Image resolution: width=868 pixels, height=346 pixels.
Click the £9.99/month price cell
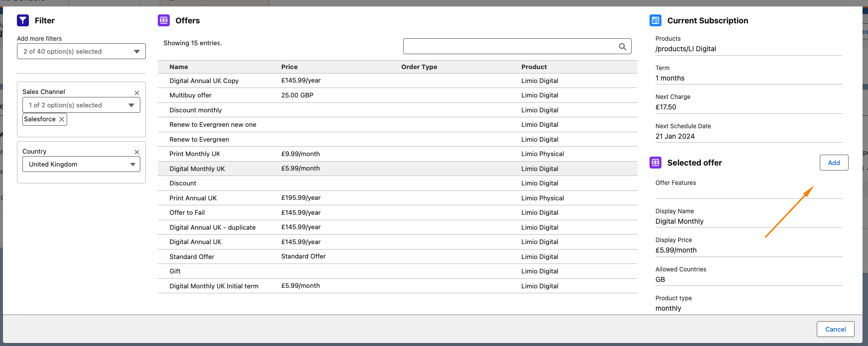301,154
